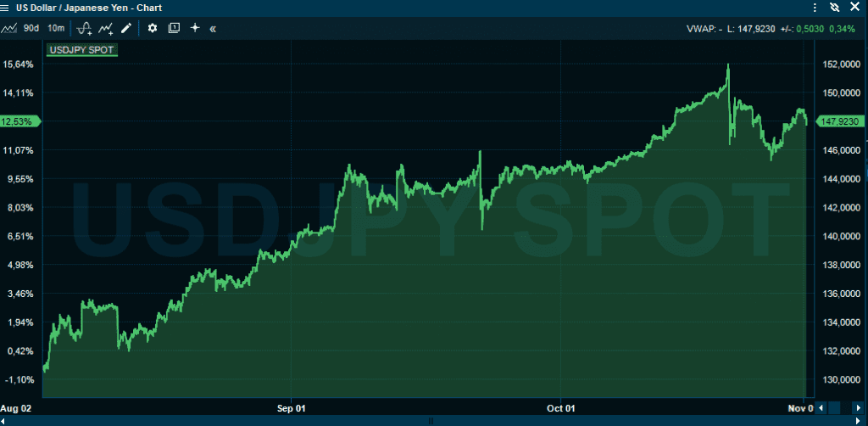Click the 152,0000 price axis label

click(x=843, y=64)
